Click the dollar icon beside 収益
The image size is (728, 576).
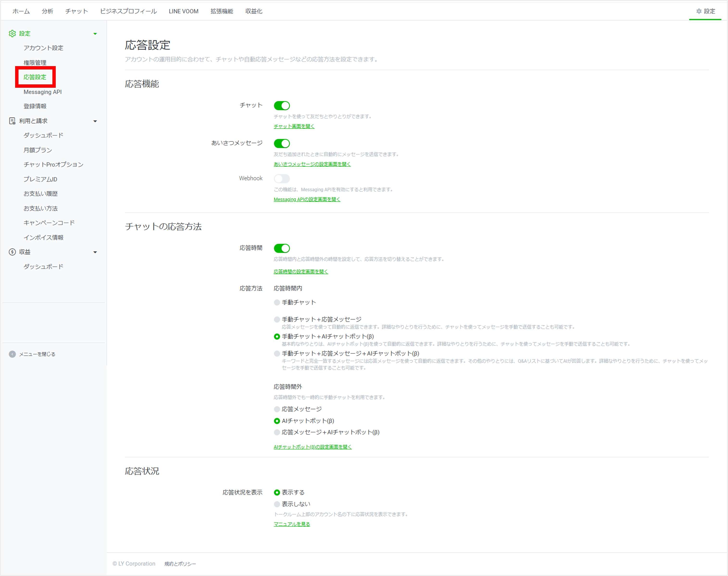(12, 251)
